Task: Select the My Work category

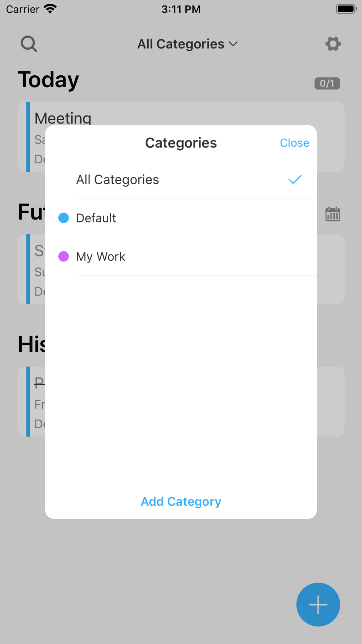Action: [x=181, y=256]
